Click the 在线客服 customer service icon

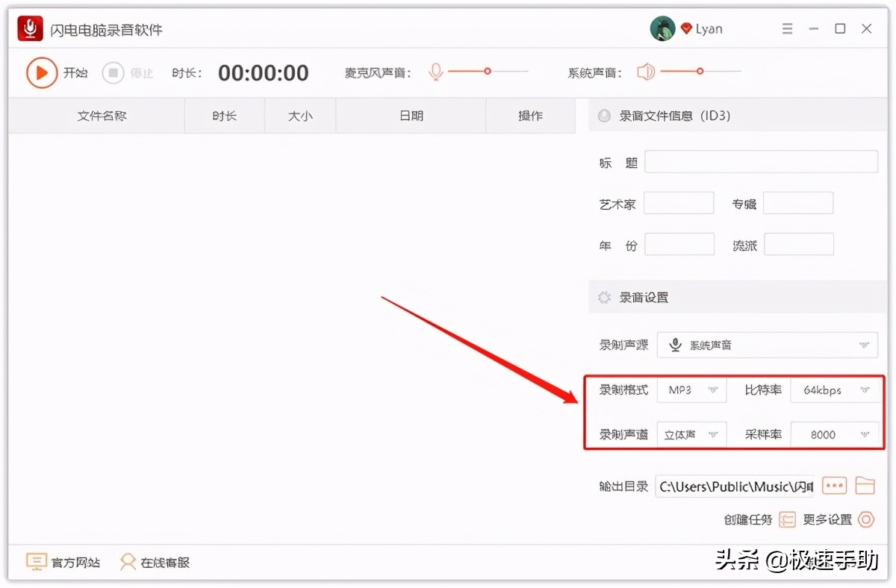pos(128,562)
